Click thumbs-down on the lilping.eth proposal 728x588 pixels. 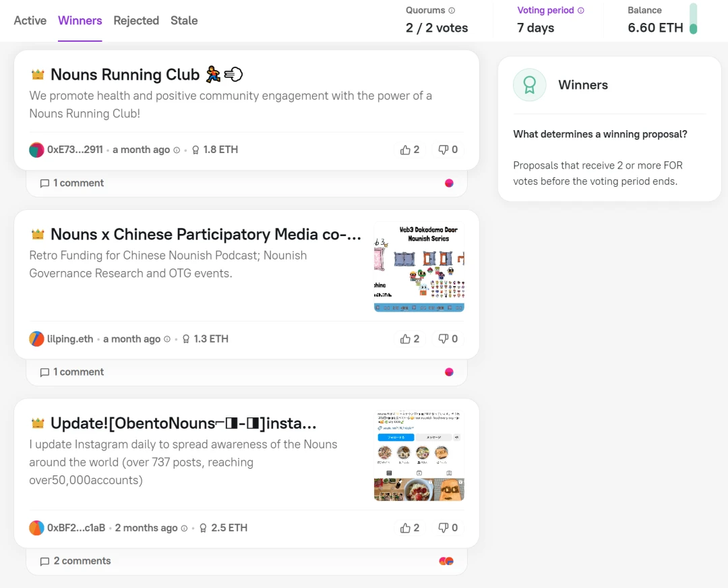pyautogui.click(x=448, y=339)
